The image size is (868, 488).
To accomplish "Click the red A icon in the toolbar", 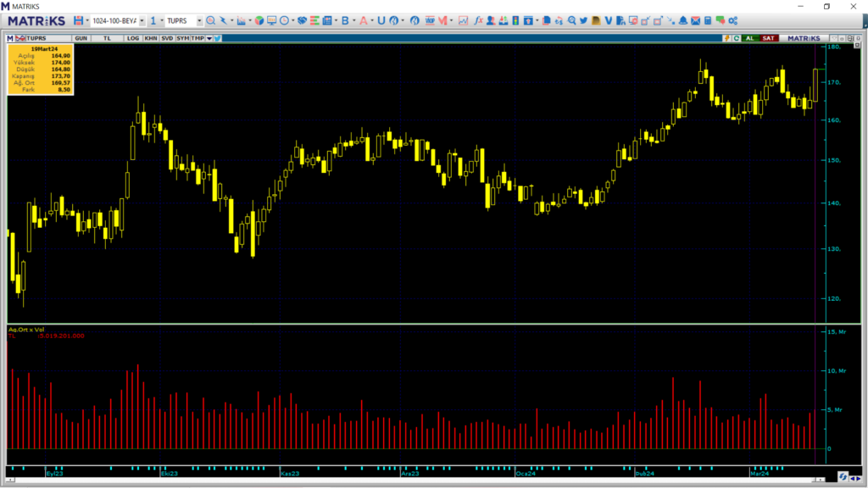I will click(x=363, y=20).
